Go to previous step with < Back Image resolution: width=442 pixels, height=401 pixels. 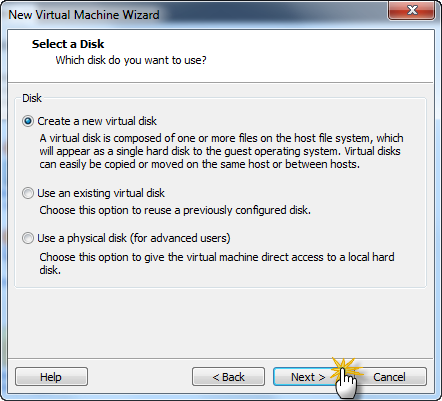coord(228,377)
